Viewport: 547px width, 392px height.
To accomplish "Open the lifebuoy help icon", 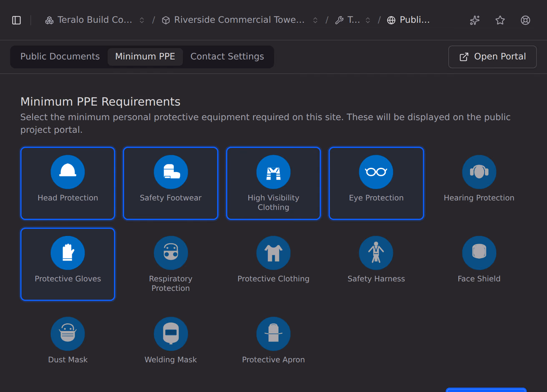I will pos(525,20).
